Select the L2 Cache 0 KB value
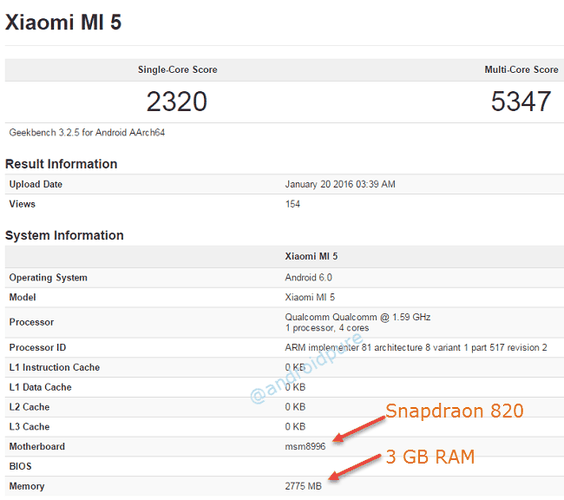Image resolution: width=564 pixels, height=500 pixels. (x=295, y=407)
